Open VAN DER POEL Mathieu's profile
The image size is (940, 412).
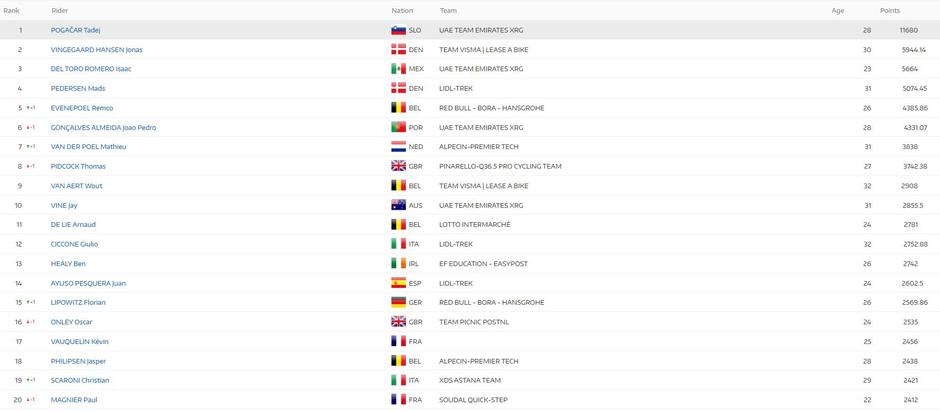[x=88, y=147]
